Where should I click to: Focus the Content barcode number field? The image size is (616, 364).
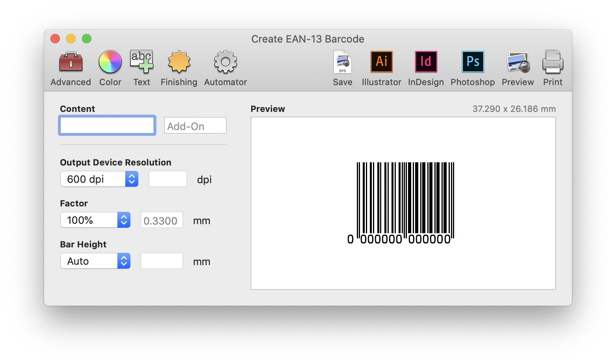pyautogui.click(x=107, y=126)
